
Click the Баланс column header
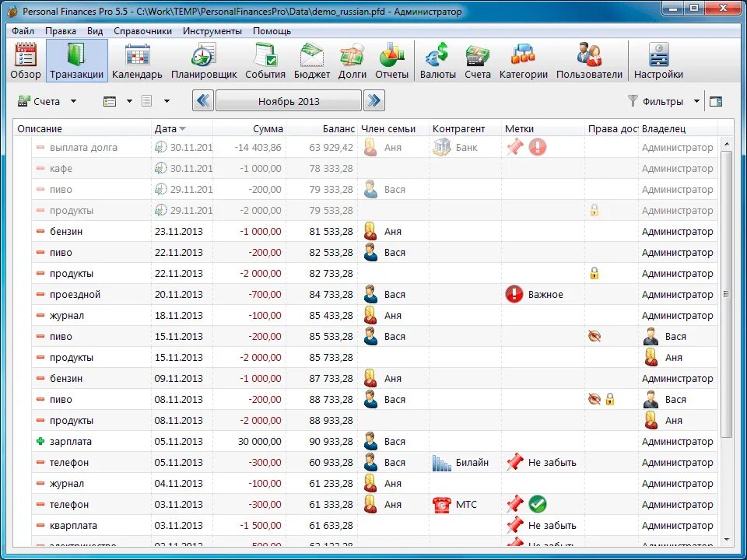pyautogui.click(x=321, y=129)
